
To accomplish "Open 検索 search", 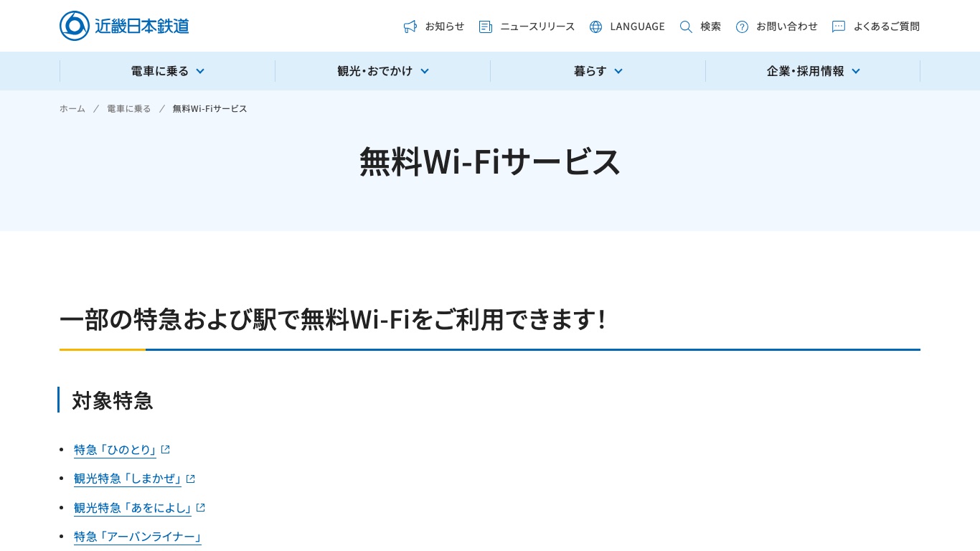I will [x=710, y=27].
